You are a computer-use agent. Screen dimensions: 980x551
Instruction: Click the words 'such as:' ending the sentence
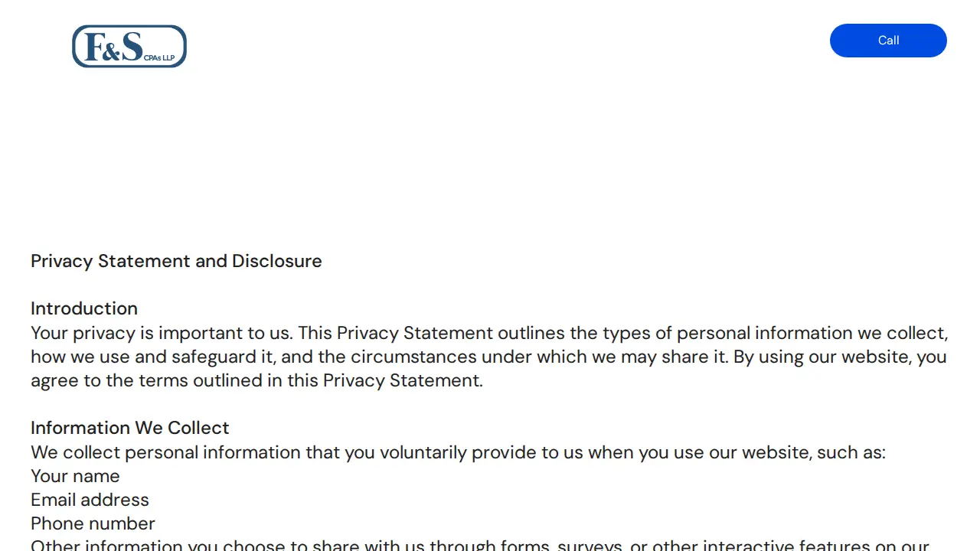(851, 452)
